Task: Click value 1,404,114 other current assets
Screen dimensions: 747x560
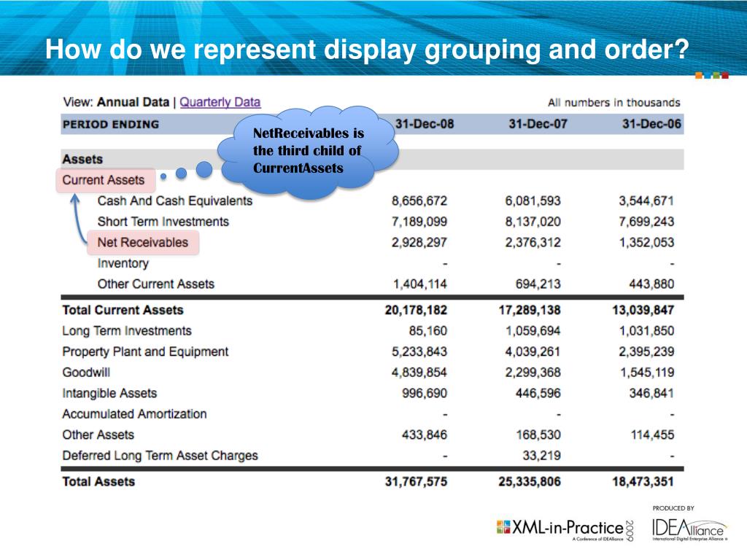Action: tap(419, 284)
